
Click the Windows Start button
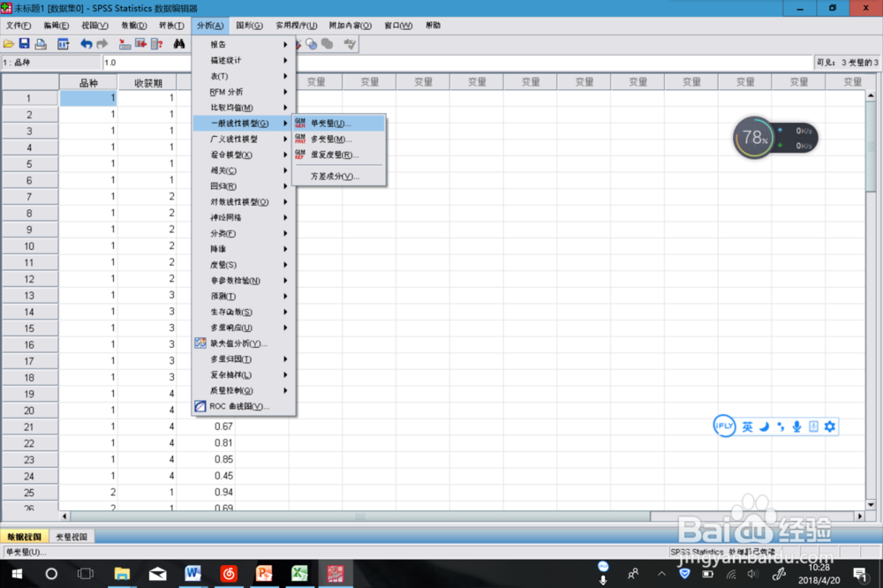tap(17, 574)
